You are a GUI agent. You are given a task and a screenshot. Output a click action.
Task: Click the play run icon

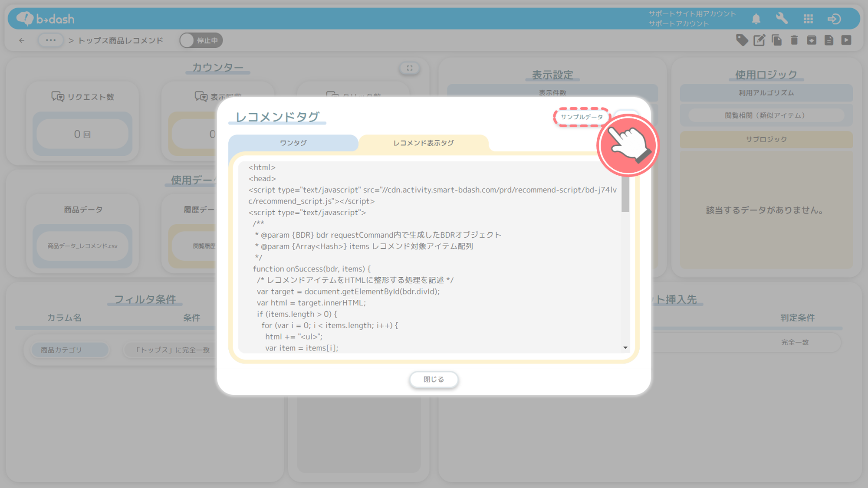point(846,40)
